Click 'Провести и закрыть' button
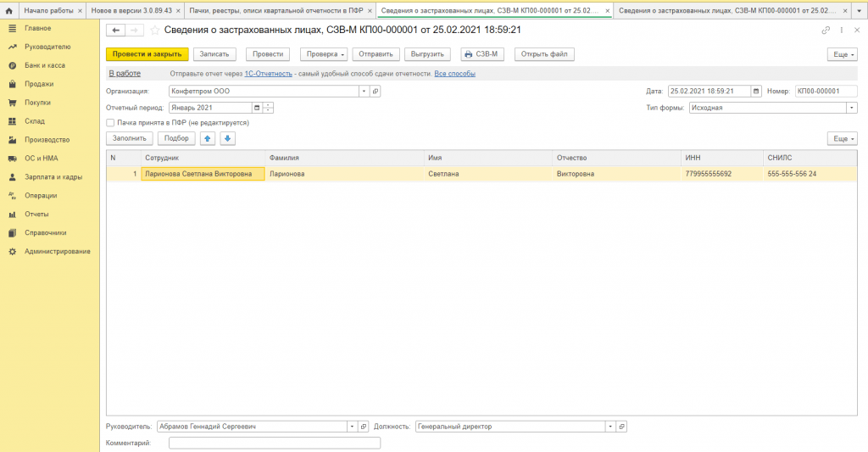This screenshot has width=868, height=452. pyautogui.click(x=147, y=54)
